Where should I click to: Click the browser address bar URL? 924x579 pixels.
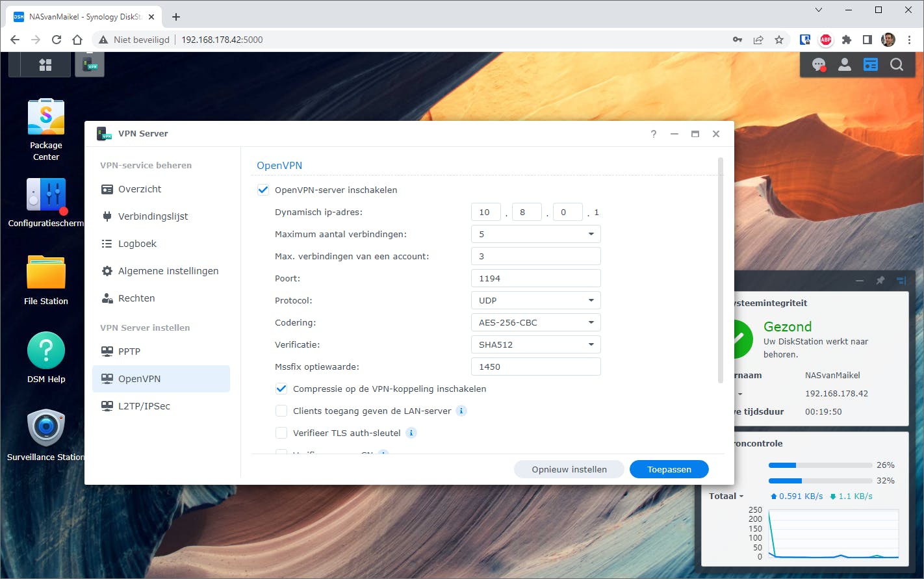point(222,40)
